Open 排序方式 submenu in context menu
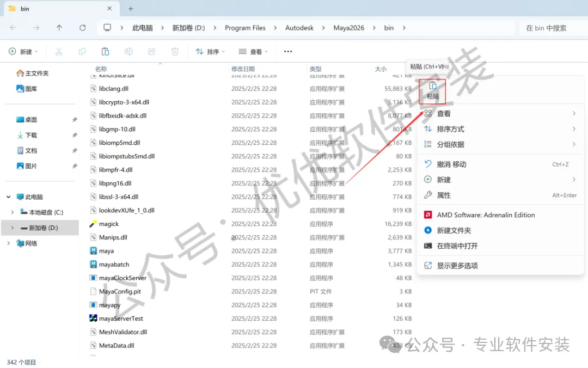This screenshot has width=588, height=368. point(501,129)
